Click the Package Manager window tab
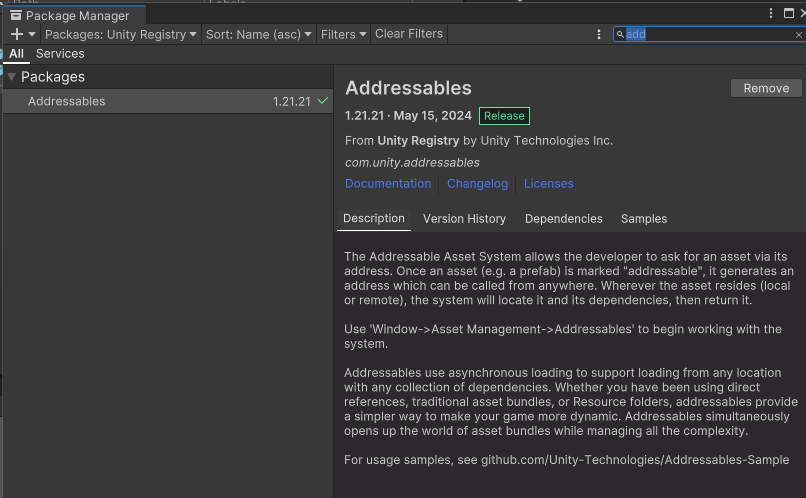Screen dimensions: 806x498 click(75, 15)
